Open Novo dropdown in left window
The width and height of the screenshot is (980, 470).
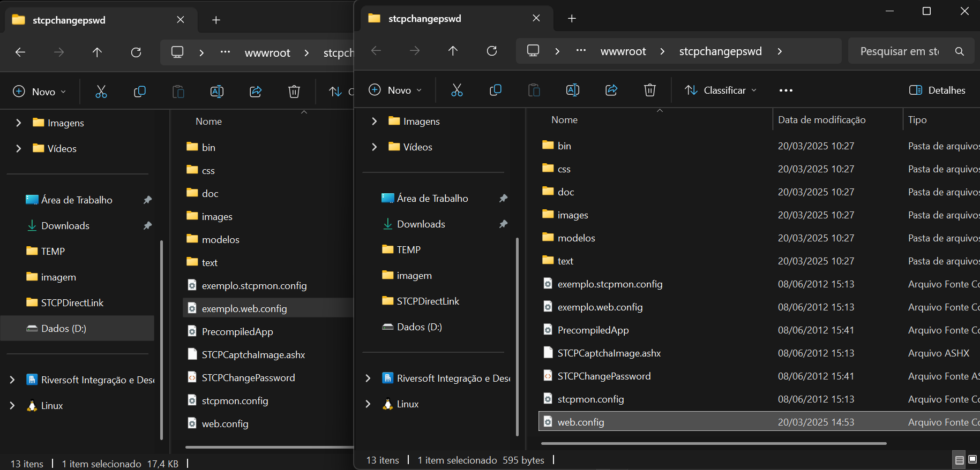coord(40,92)
